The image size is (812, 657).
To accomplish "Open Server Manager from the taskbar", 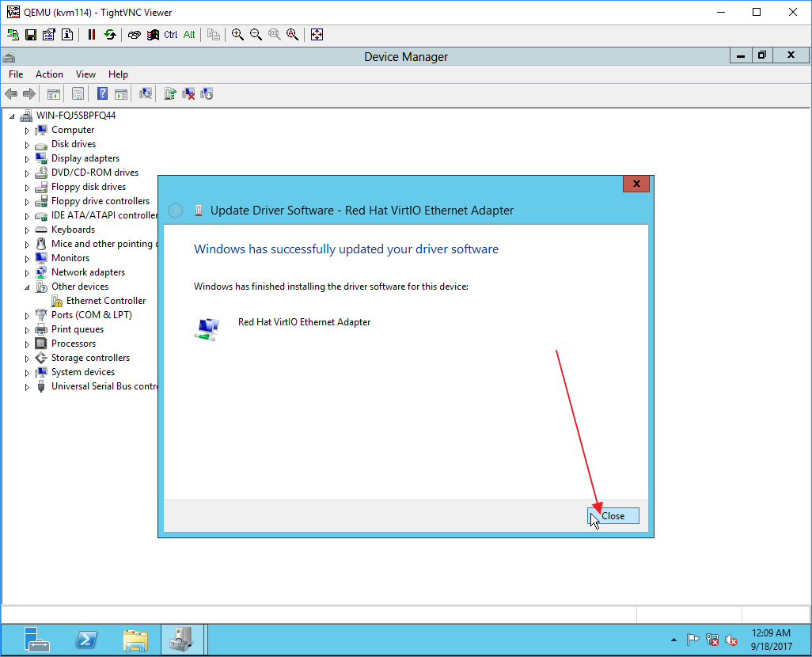I will [36, 640].
